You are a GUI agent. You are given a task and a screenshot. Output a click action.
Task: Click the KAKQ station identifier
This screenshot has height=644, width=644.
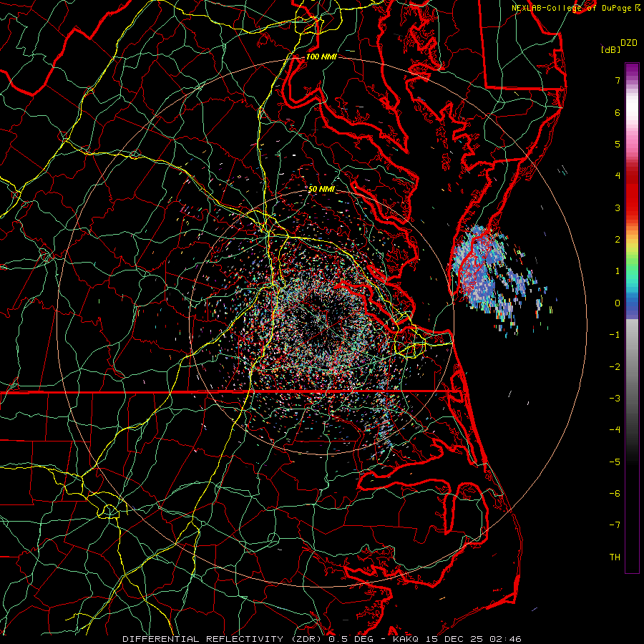pyautogui.click(x=406, y=639)
